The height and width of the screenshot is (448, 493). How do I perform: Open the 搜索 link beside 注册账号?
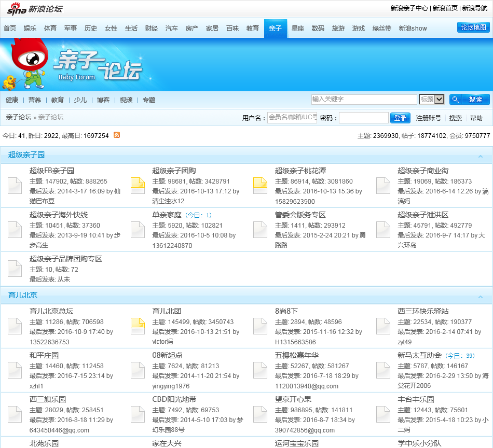tap(455, 118)
